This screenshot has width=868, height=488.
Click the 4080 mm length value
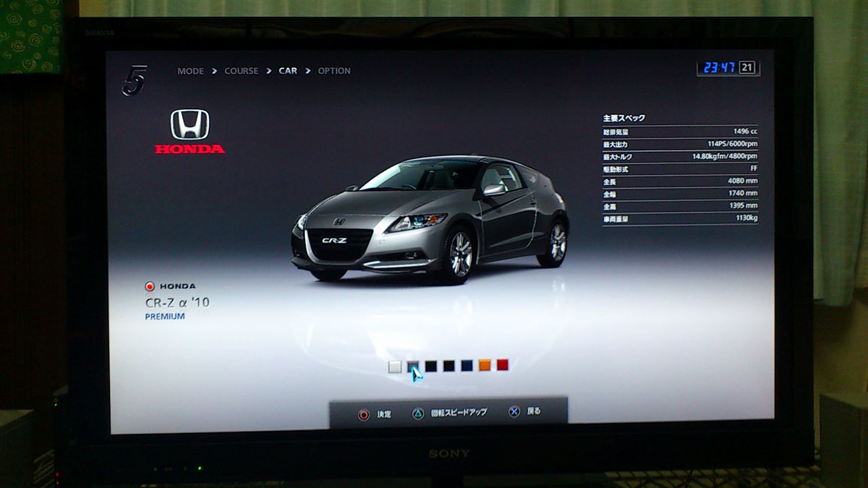point(743,181)
